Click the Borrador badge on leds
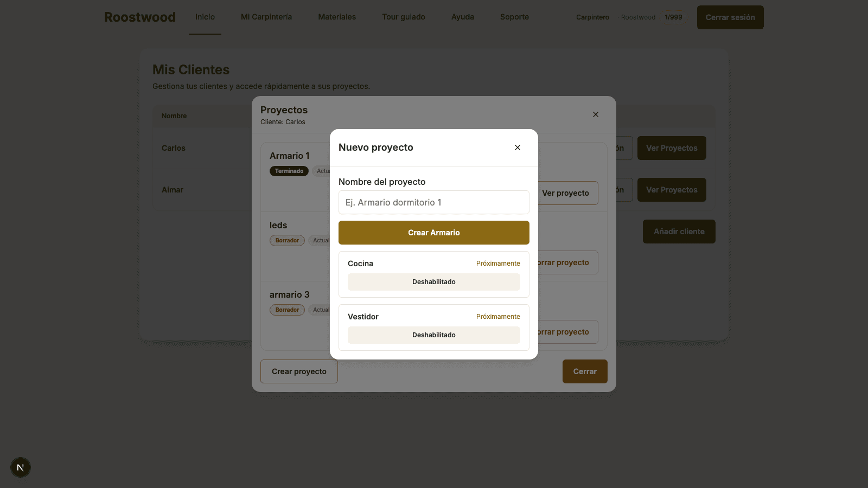 tap(287, 240)
